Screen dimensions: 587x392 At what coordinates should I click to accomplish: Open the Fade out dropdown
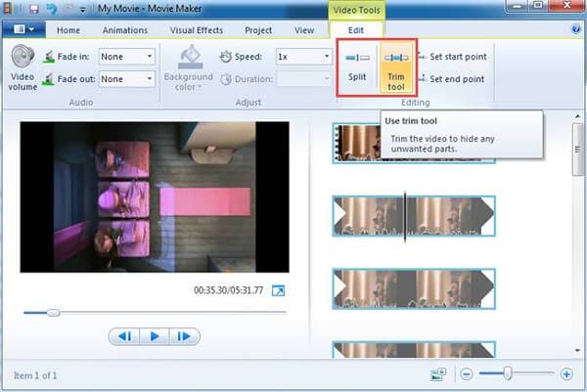pyautogui.click(x=126, y=79)
